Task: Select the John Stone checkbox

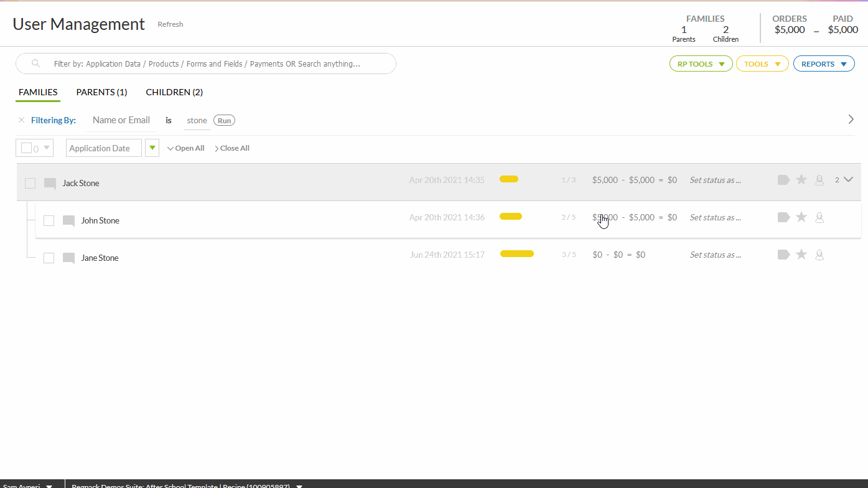Action: [x=49, y=220]
